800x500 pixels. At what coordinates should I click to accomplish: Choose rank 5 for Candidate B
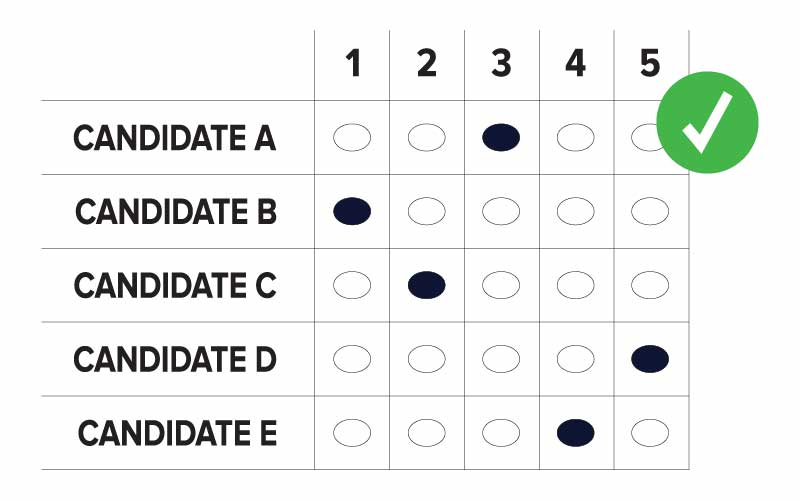[650, 211]
